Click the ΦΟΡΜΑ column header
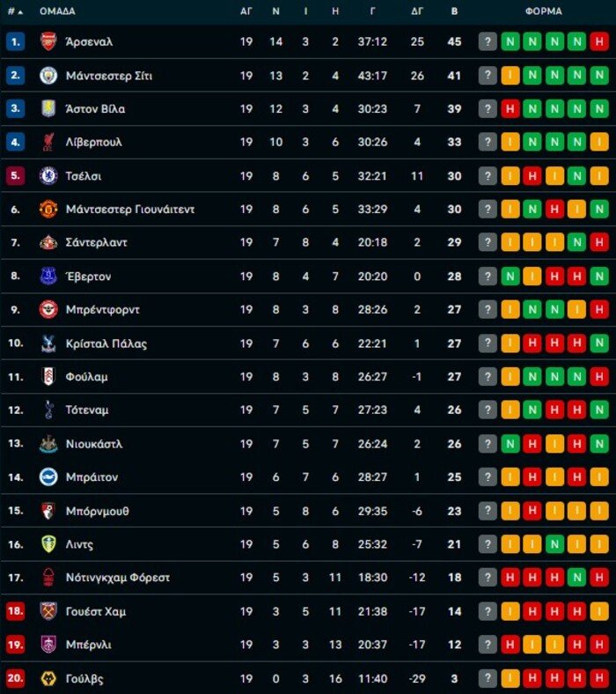 click(543, 11)
